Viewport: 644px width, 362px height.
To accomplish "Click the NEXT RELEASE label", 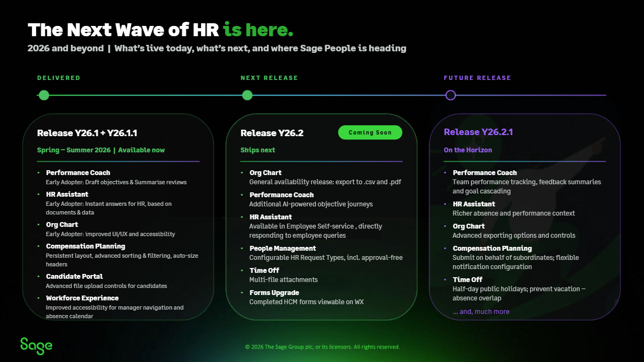I will coord(269,78).
